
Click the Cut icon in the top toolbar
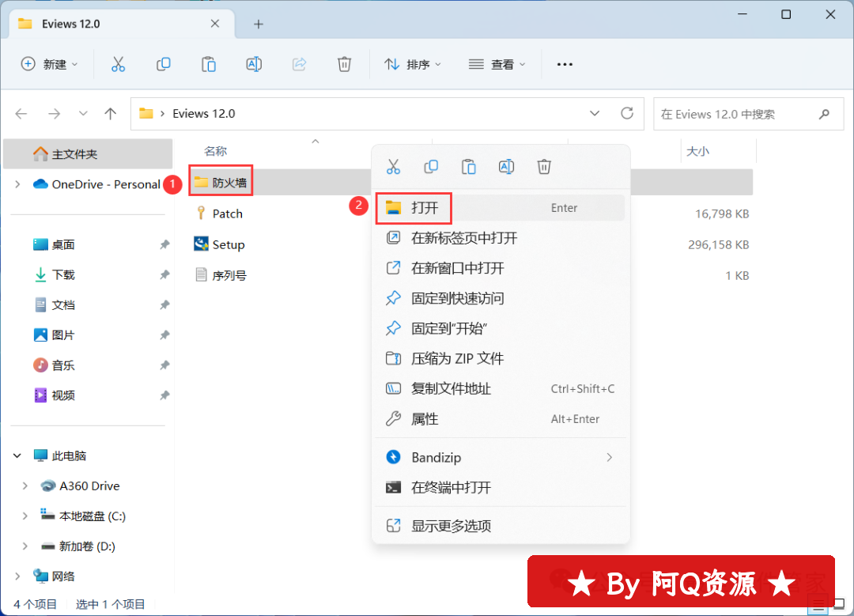(x=118, y=65)
